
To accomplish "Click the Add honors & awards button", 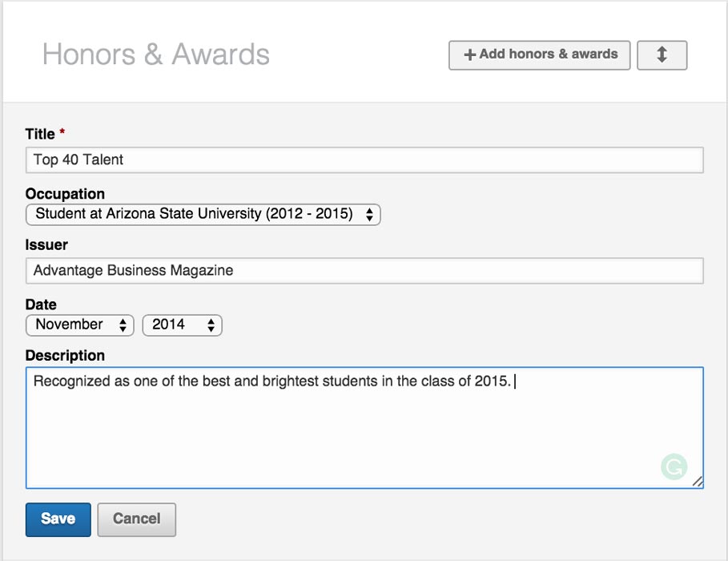I will click(x=538, y=55).
